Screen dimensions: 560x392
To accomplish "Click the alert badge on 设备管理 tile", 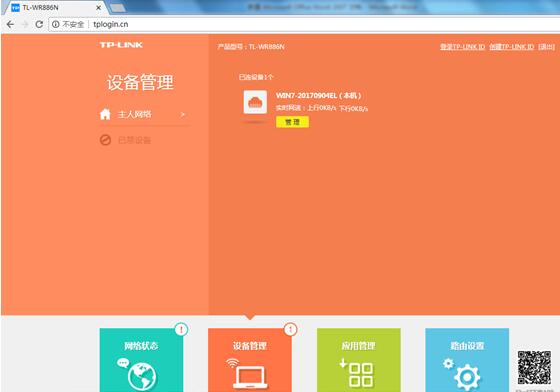I will pos(290,329).
